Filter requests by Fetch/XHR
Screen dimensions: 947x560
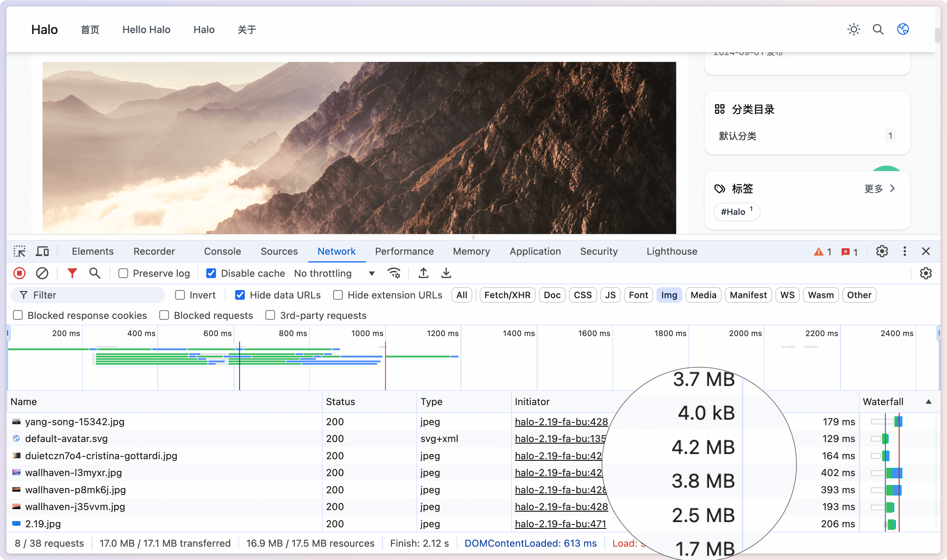pyautogui.click(x=507, y=295)
